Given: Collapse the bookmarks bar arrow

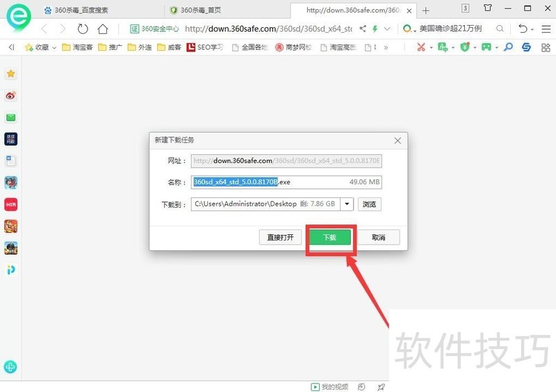Looking at the screenshot, I should click(11, 47).
